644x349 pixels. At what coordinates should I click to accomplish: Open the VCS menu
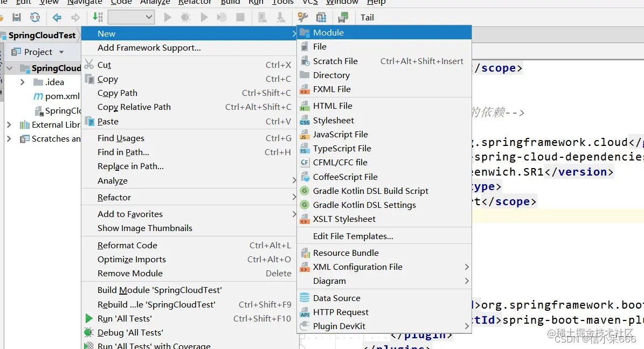310,2
